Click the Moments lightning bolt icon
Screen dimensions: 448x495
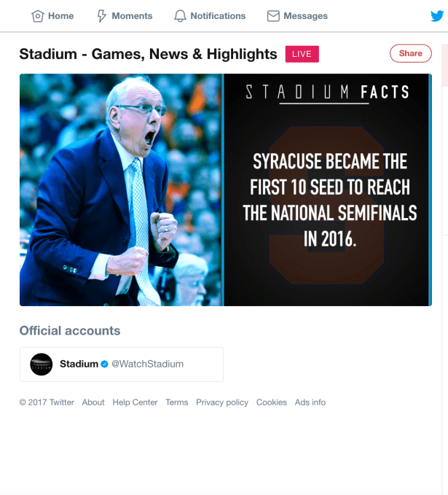(x=101, y=16)
